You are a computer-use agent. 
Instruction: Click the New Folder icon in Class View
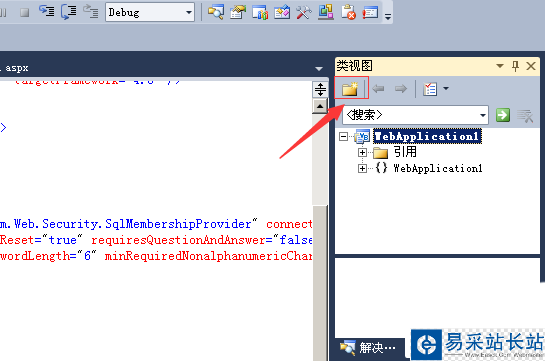click(x=350, y=89)
